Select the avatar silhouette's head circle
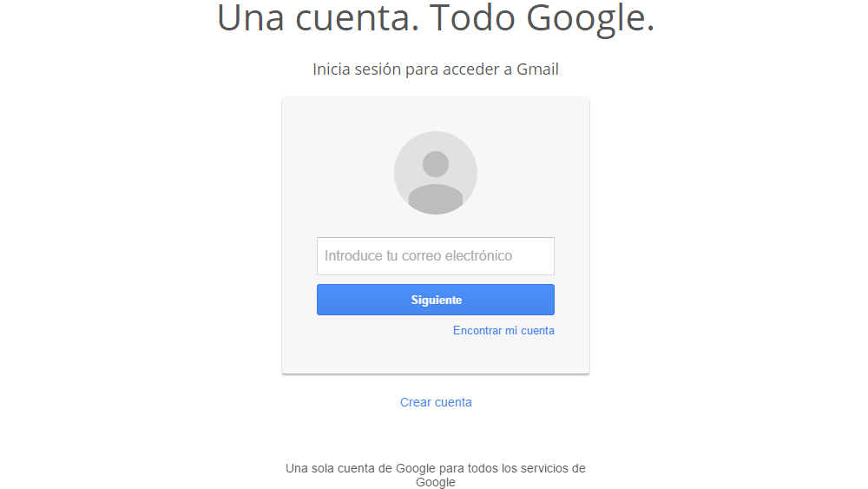 435,164
